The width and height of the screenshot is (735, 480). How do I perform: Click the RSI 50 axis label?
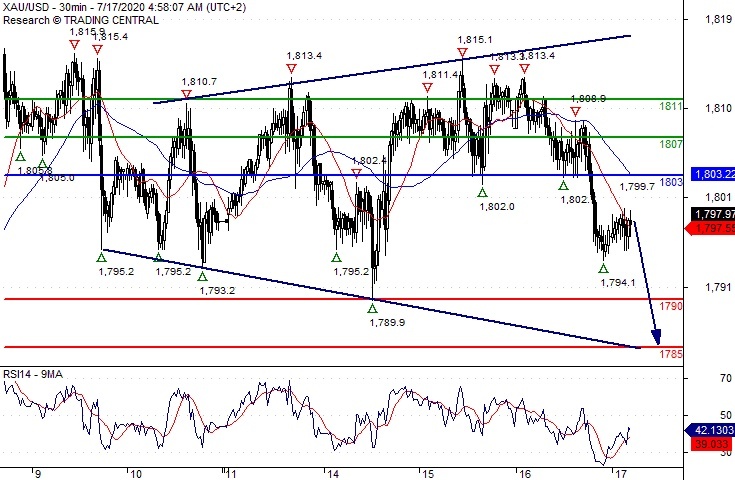(726, 415)
